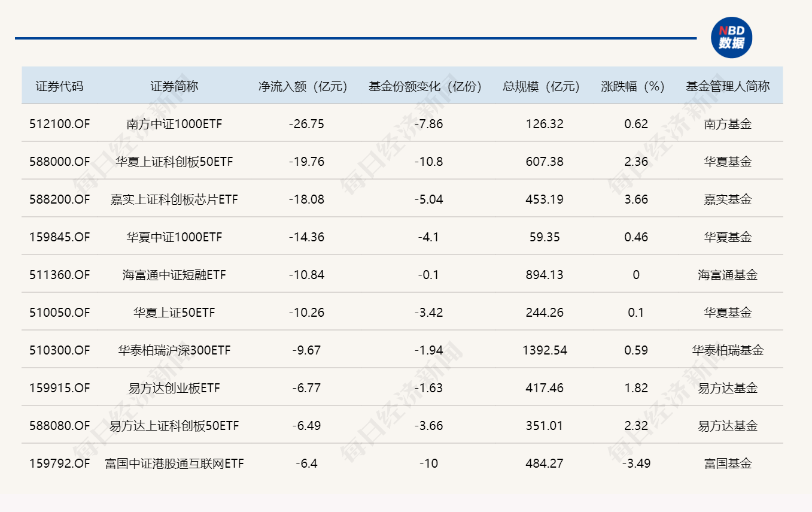812x512 pixels.
Task: Select total scale value 126.32
Action: 545,124
